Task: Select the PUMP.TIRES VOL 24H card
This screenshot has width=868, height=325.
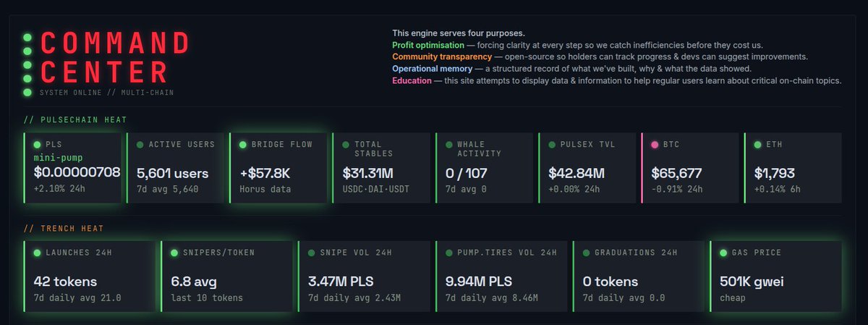Action: tap(500, 277)
